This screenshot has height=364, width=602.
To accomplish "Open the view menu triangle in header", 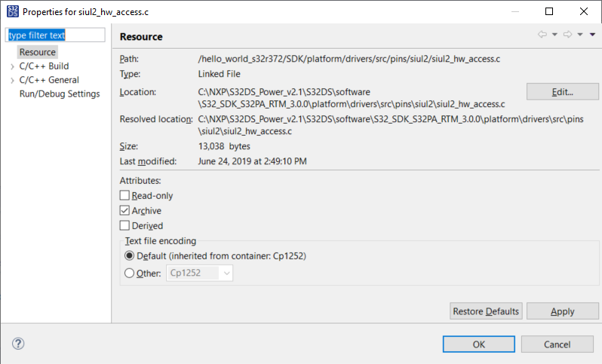I will (x=593, y=35).
